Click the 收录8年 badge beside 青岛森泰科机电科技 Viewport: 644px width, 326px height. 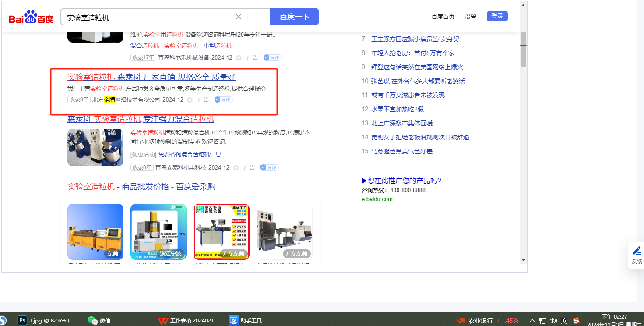pyautogui.click(x=142, y=167)
